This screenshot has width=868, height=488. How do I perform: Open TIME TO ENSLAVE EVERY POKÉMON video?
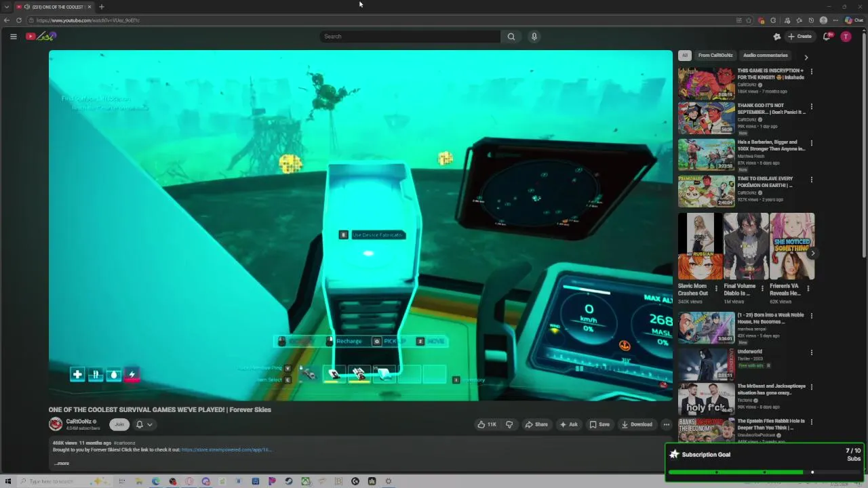706,191
